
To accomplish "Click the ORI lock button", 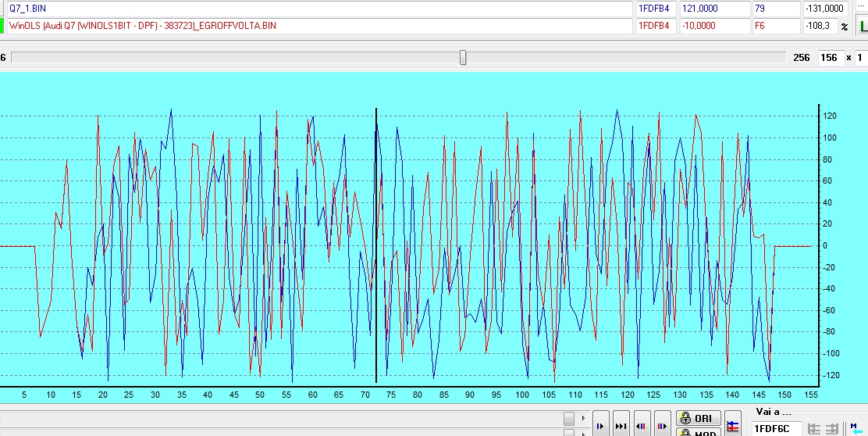I will point(698,418).
